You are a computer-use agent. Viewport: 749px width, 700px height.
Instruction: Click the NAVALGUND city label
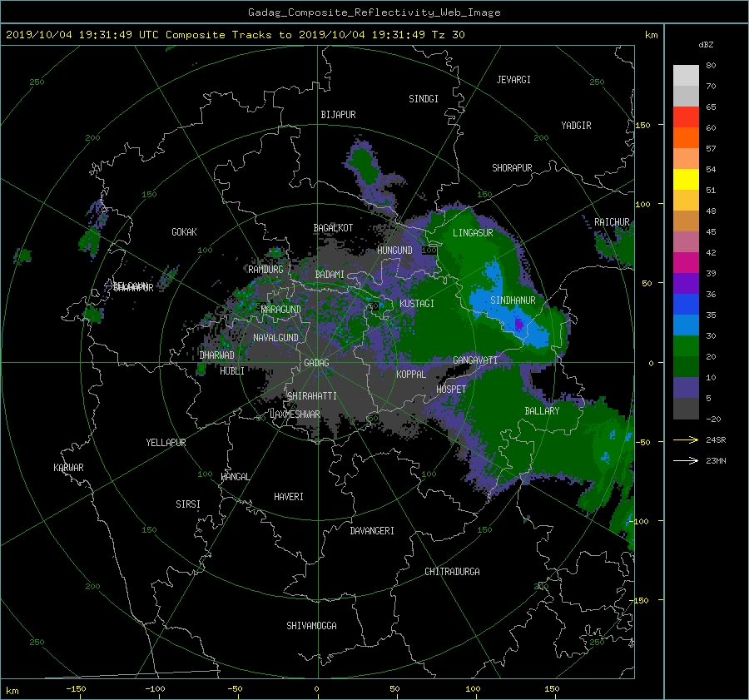(x=275, y=337)
